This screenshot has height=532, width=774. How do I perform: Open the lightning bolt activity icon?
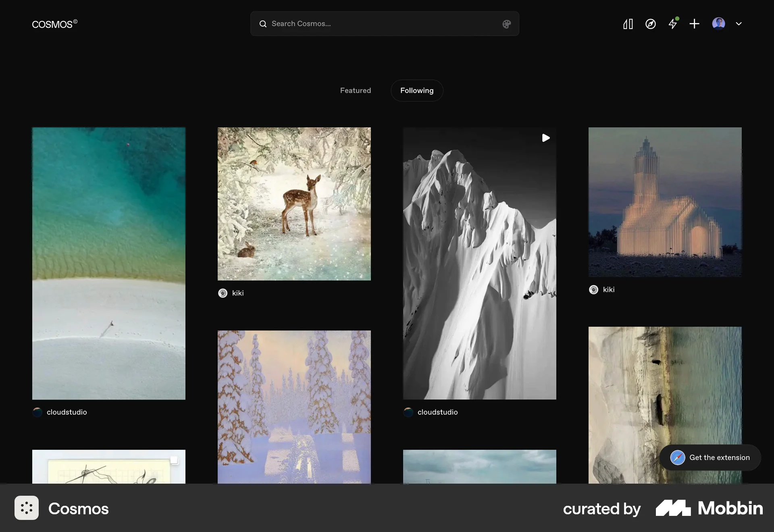pyautogui.click(x=672, y=24)
